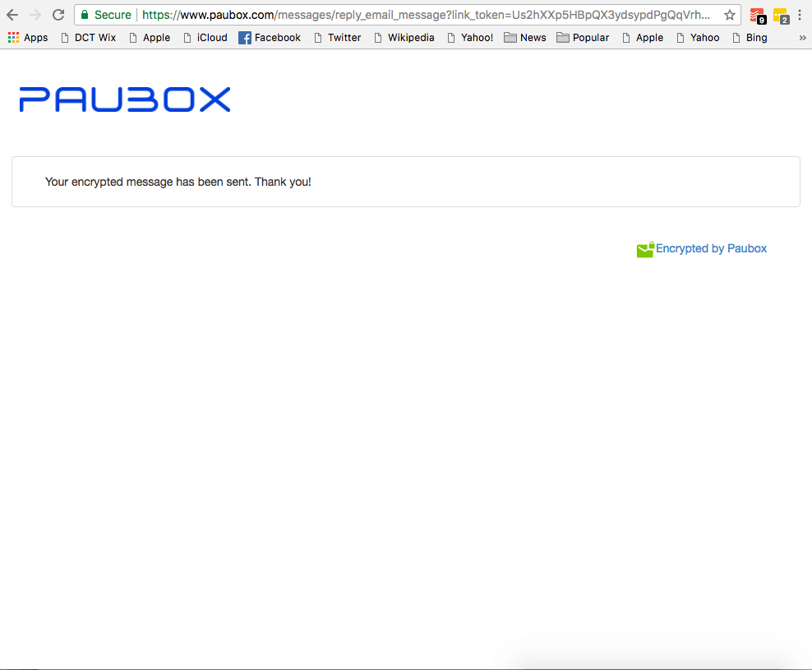Open the Bing bookmark
812x670 pixels.
tap(749, 38)
